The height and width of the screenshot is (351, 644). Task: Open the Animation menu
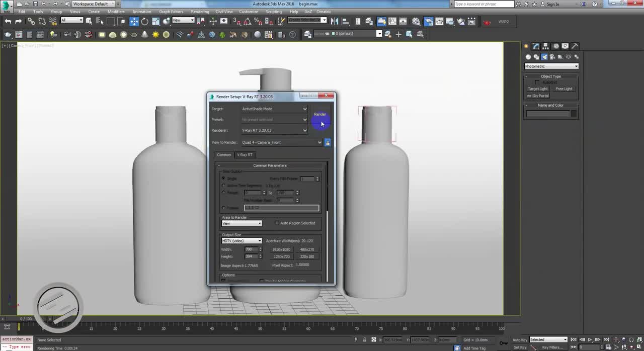click(x=141, y=12)
